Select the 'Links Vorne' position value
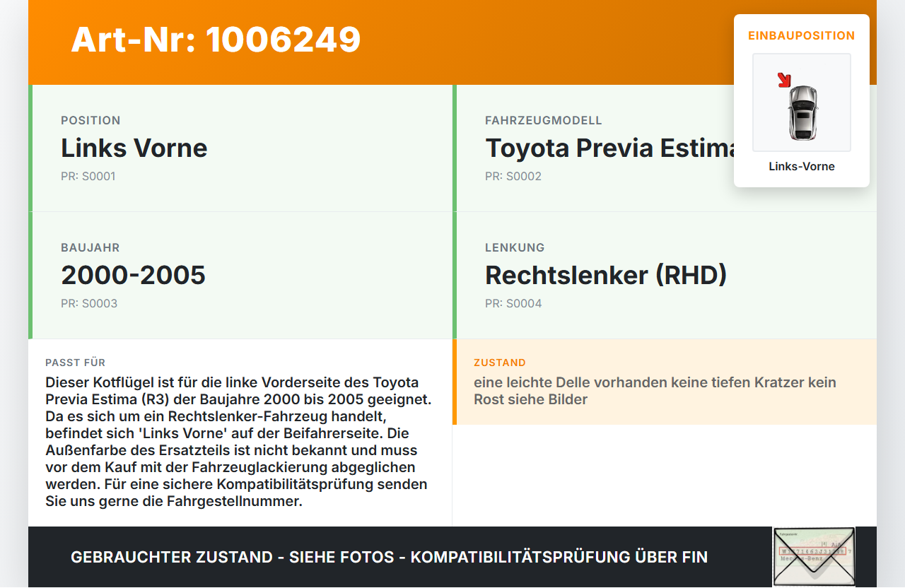 pos(134,148)
